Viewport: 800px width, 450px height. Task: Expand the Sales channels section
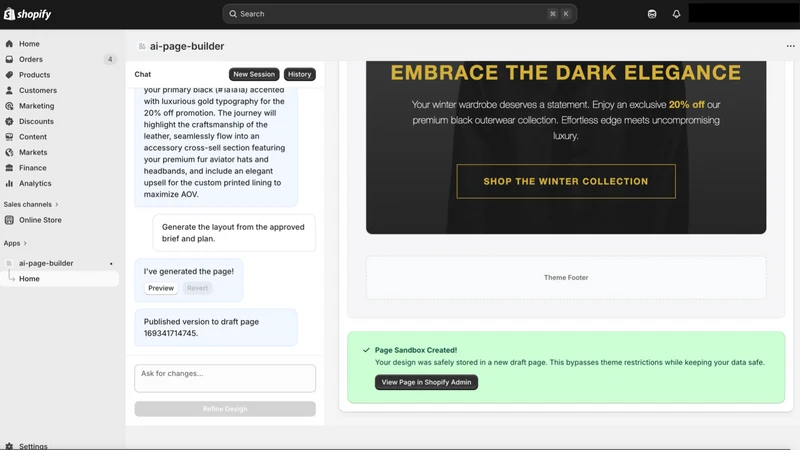click(x=31, y=204)
